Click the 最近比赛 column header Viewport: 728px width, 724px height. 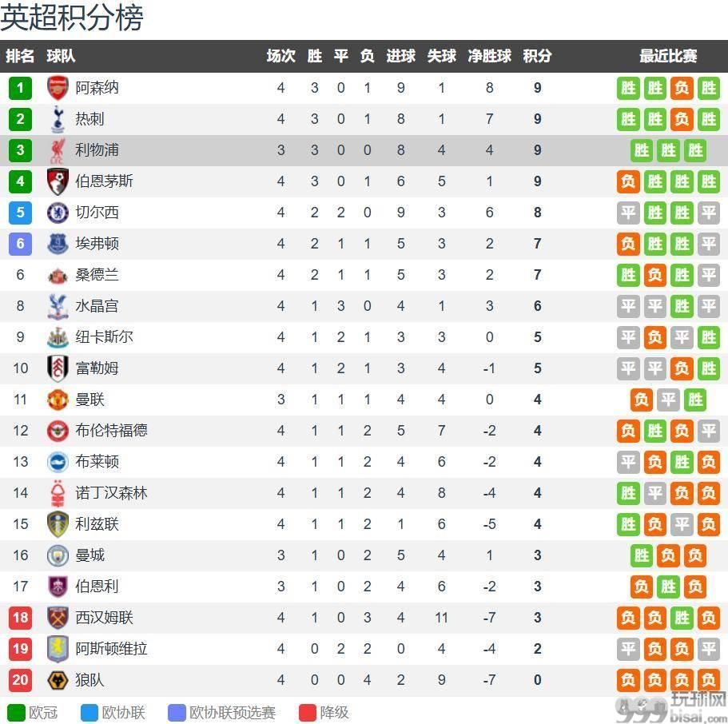tap(668, 56)
